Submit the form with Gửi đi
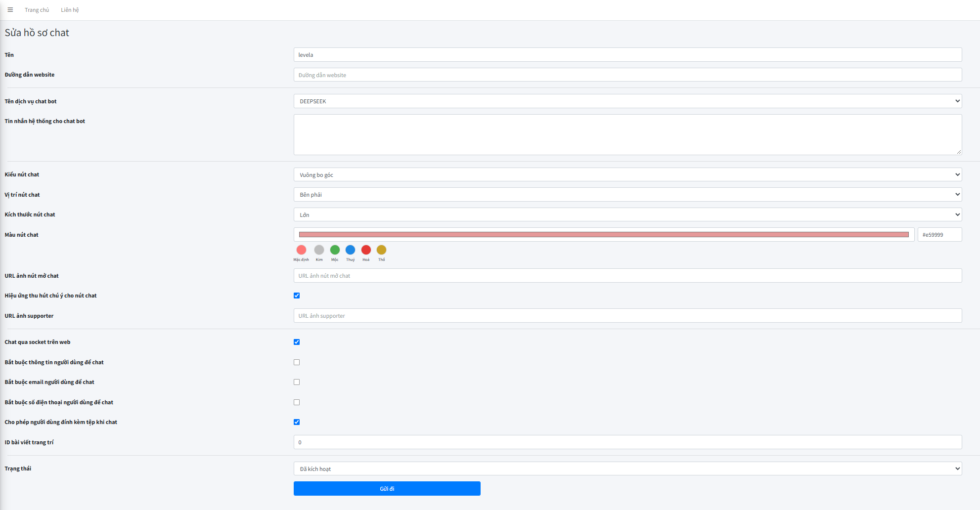The image size is (980, 510). click(387, 489)
